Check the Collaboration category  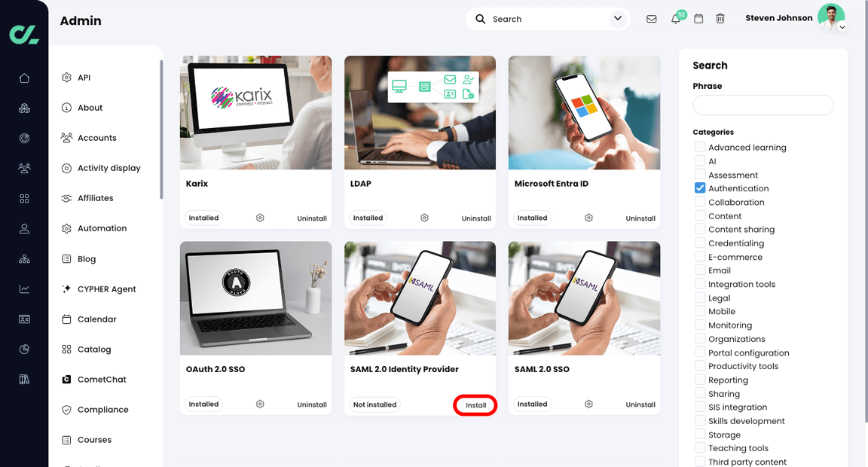click(x=700, y=202)
